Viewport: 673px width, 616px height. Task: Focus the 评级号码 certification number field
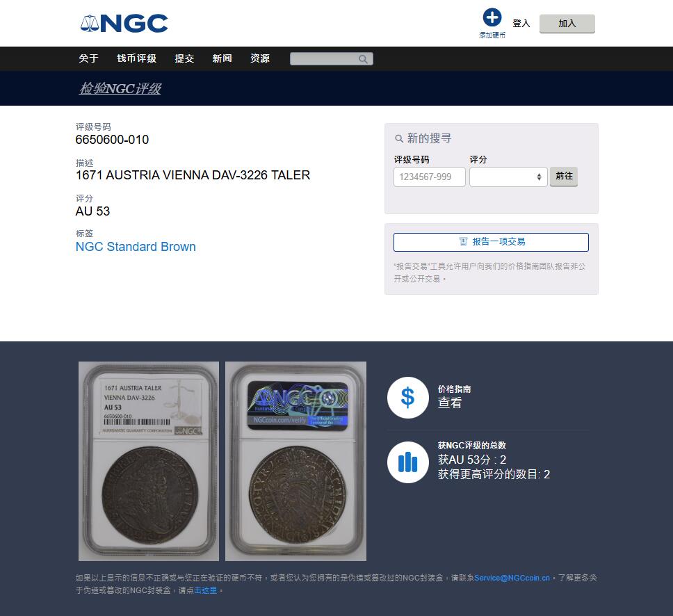pyautogui.click(x=429, y=177)
